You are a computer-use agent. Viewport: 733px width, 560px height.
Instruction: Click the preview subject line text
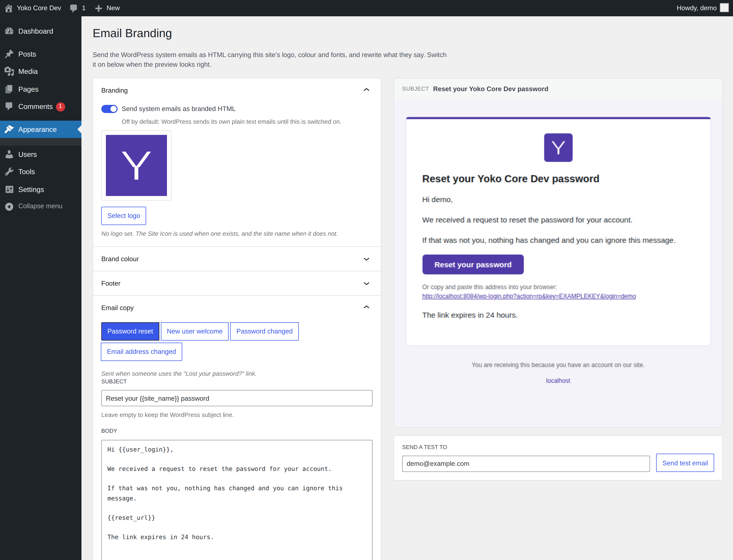click(490, 89)
